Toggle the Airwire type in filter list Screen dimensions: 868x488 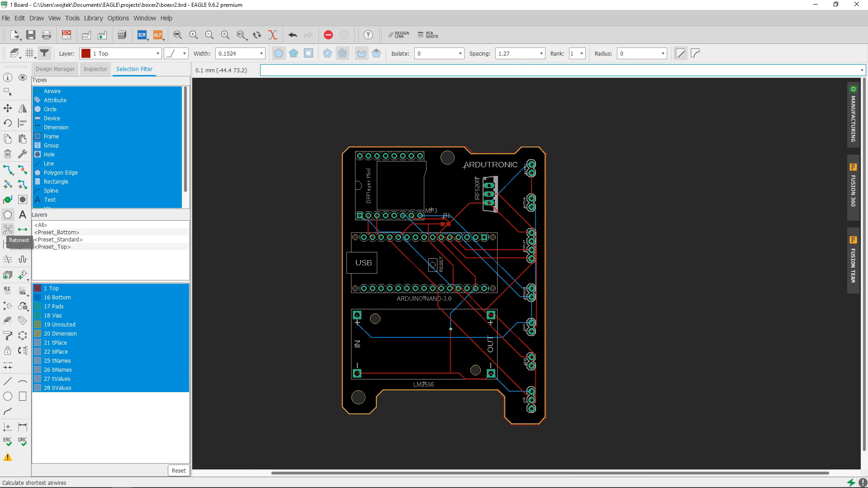(52, 91)
